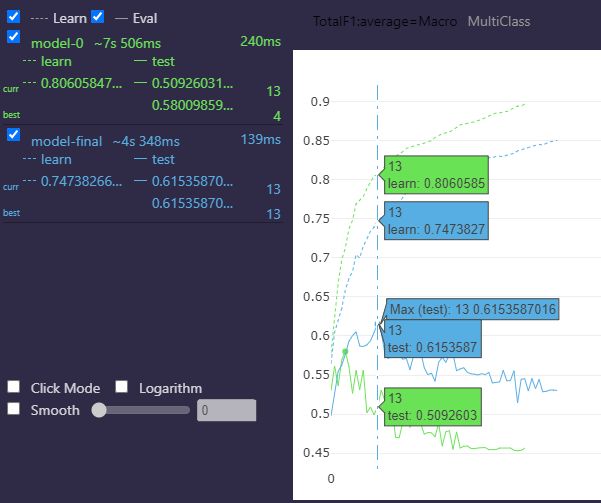Click model-0 best value 0.58009859

coord(192,105)
